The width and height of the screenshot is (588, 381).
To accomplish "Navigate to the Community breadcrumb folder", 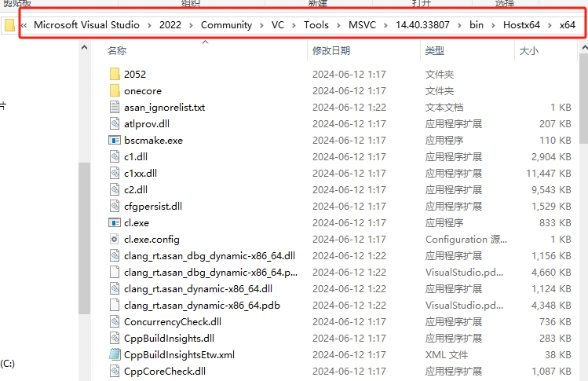I will click(x=227, y=25).
